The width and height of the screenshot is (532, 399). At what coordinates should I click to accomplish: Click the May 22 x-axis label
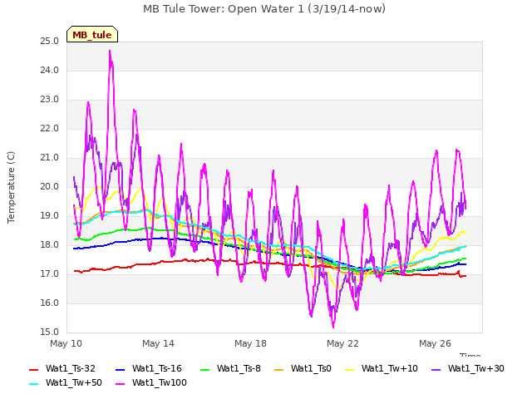[343, 343]
